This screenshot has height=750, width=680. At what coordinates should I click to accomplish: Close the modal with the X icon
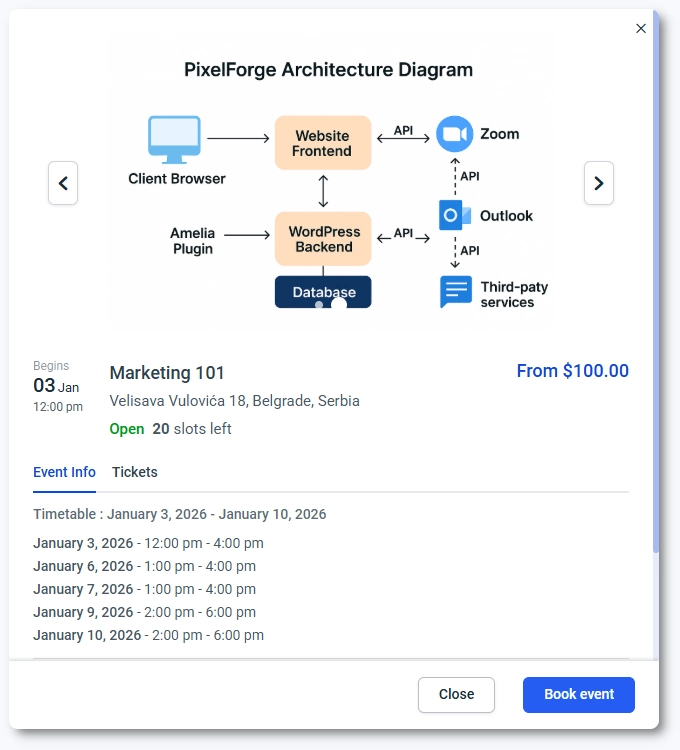point(641,29)
